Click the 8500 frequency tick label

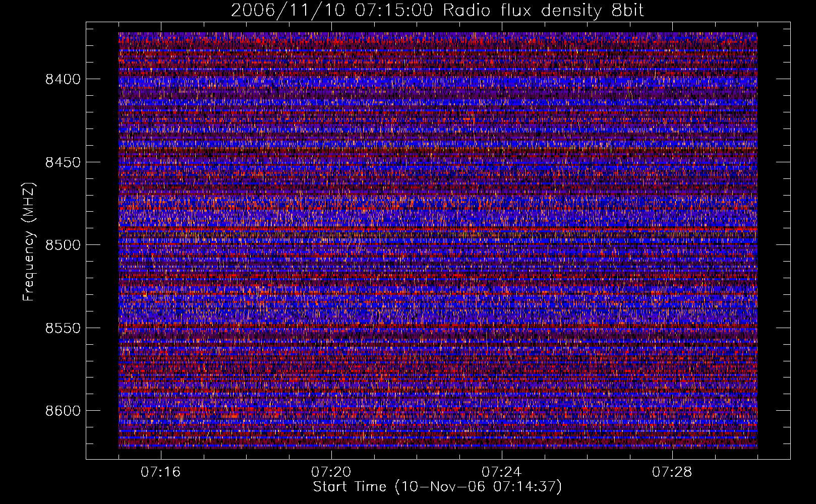pos(63,245)
